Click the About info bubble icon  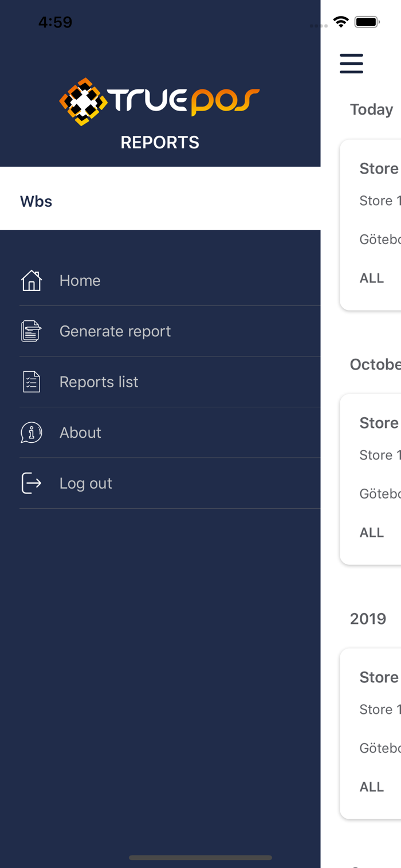[32, 433]
